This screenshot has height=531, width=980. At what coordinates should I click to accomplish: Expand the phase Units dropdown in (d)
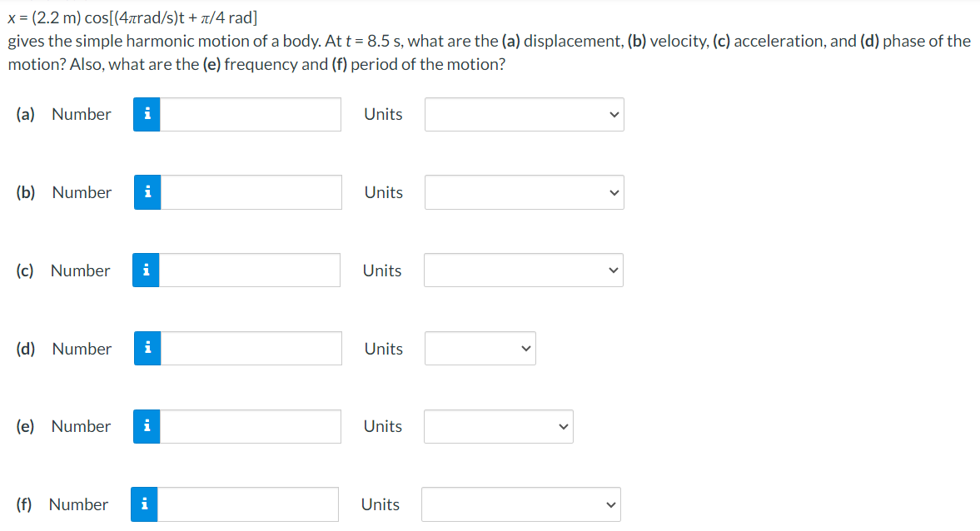click(x=480, y=348)
